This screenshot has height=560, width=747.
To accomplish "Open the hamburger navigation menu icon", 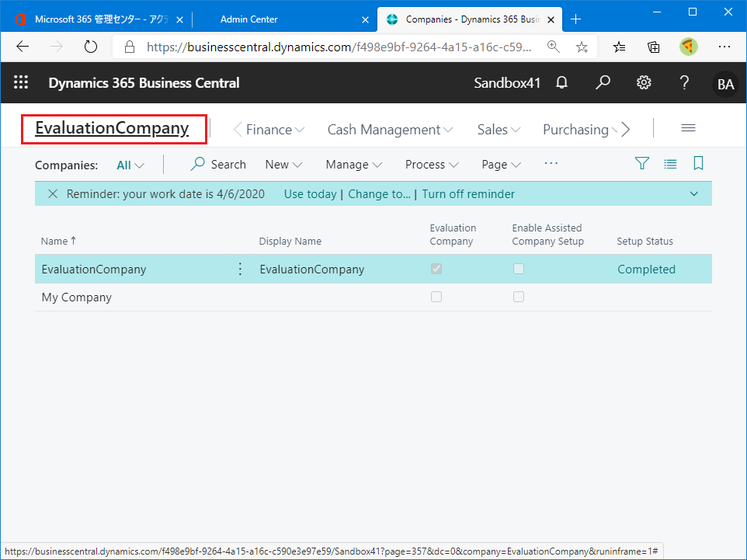I will (688, 129).
